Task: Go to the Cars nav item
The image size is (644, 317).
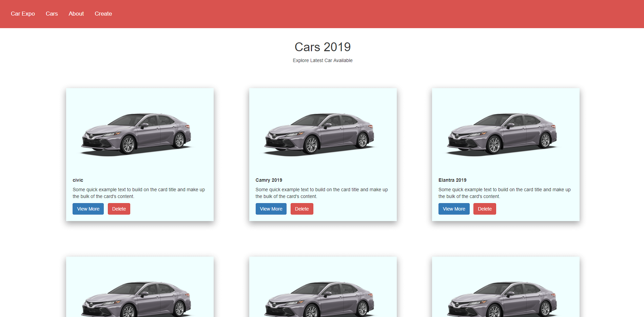Action: coord(52,14)
